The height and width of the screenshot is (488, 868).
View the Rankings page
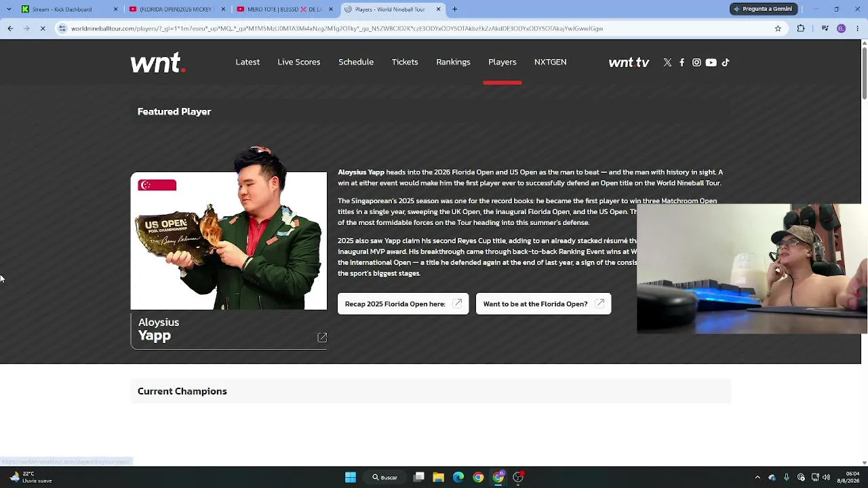[x=453, y=62]
